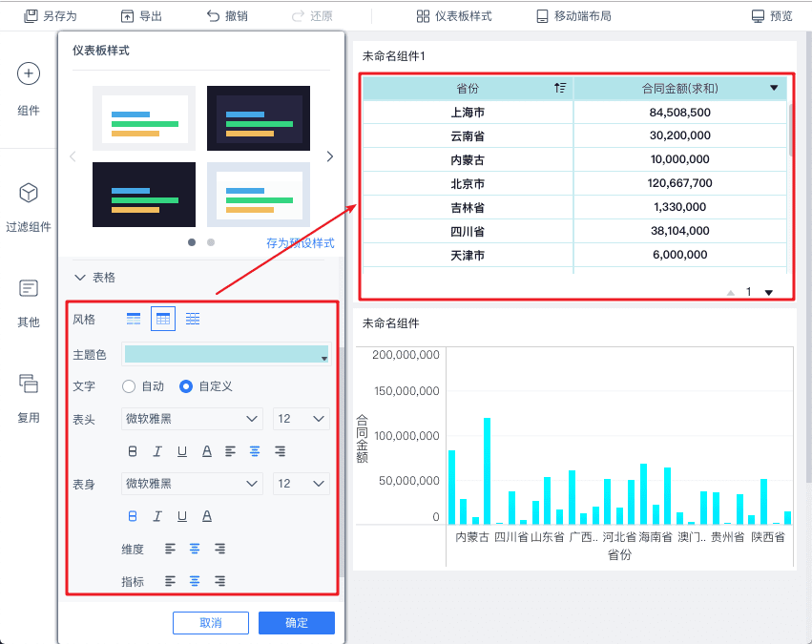Open the 过滤组件 cube icon
812x644 pixels.
[x=29, y=193]
